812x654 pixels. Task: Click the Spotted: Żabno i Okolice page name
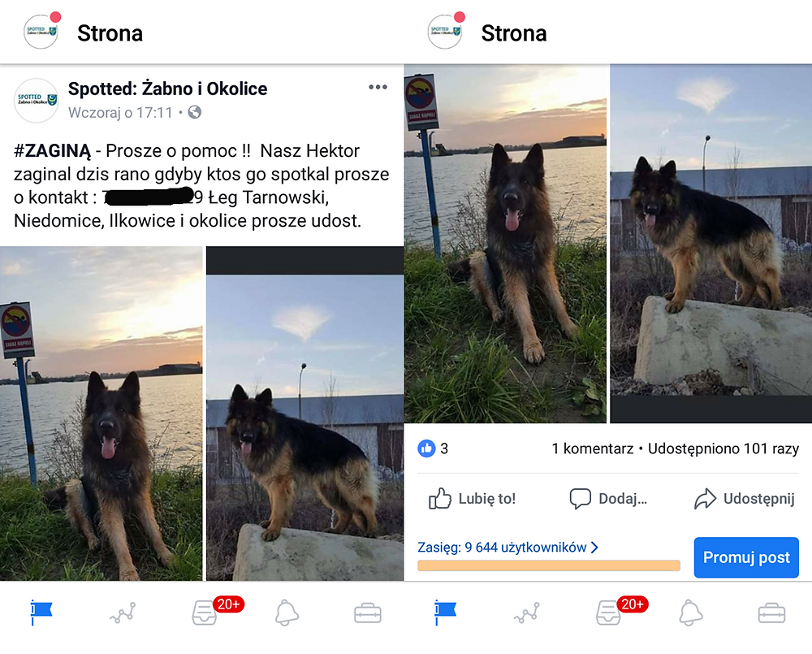point(168,89)
